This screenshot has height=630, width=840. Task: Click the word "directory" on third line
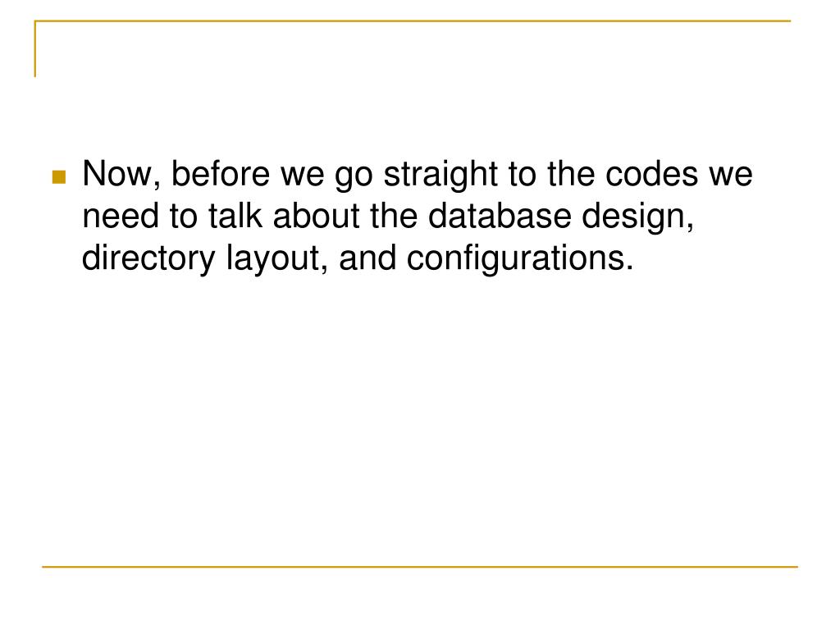pyautogui.click(x=148, y=260)
